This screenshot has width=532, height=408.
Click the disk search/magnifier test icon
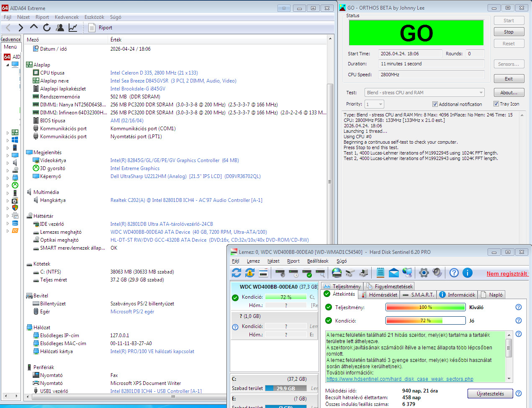pos(320,273)
